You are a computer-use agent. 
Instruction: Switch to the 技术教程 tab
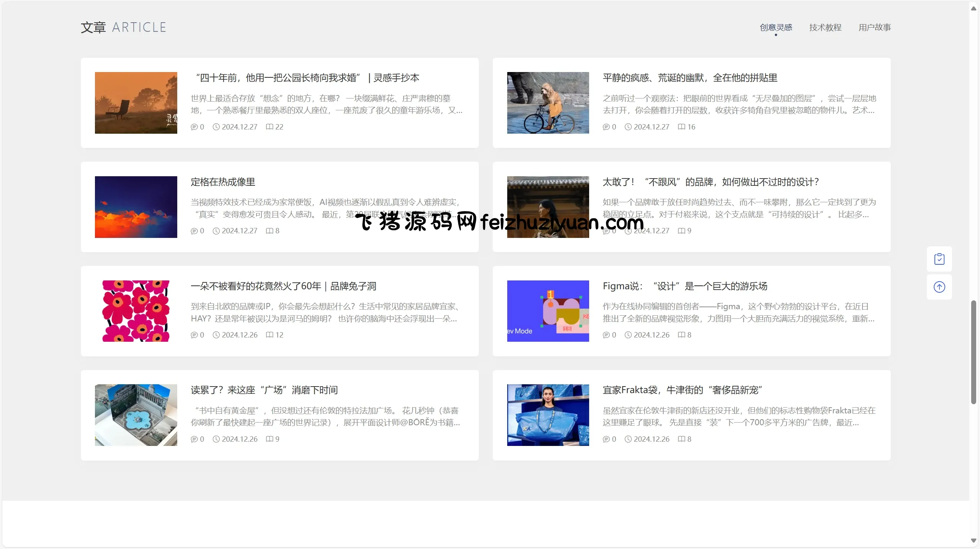[825, 28]
